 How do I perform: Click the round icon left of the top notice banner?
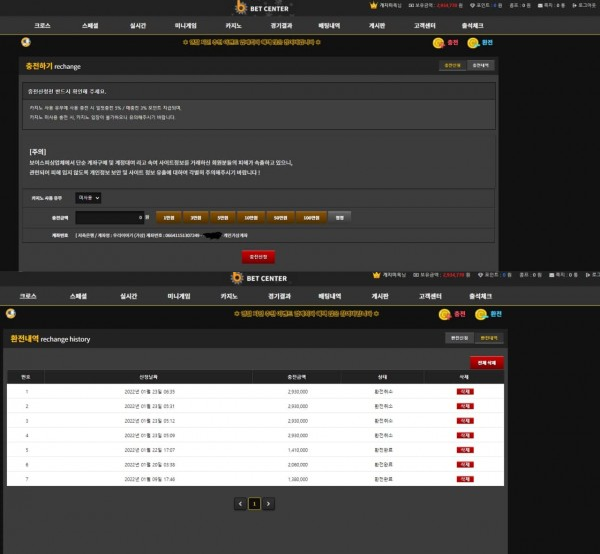click(26, 42)
